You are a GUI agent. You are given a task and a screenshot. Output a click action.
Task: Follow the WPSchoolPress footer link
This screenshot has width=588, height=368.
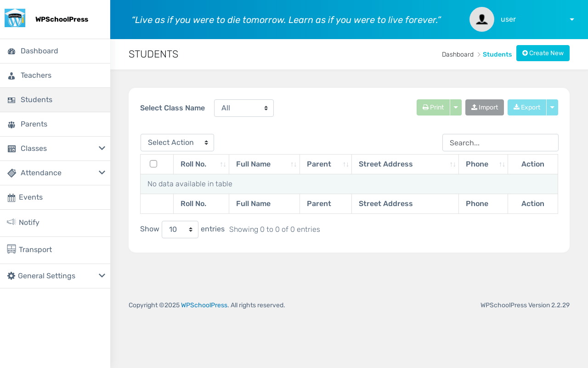point(204,305)
